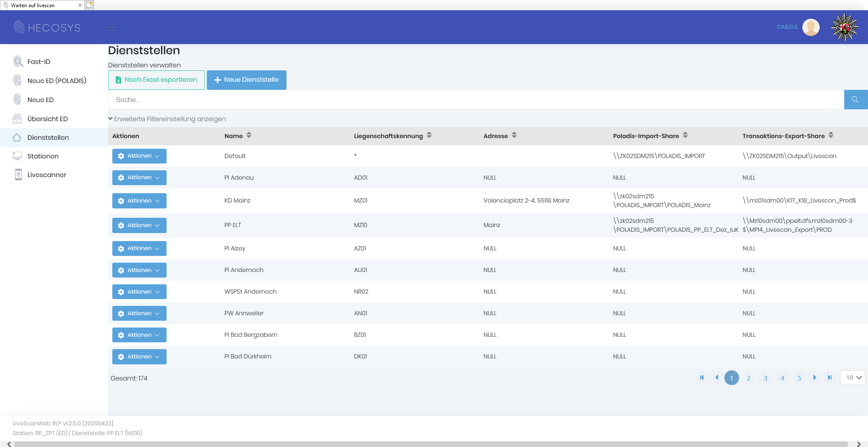This screenshot has width=868, height=447.
Task: Click Nach Excel exportieren button
Action: [x=156, y=80]
